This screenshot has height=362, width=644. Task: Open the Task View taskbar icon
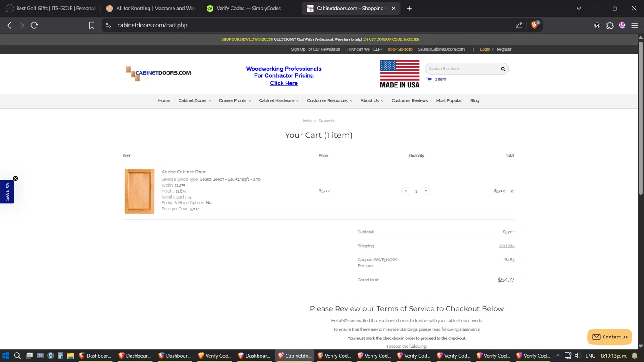pyautogui.click(x=29, y=356)
